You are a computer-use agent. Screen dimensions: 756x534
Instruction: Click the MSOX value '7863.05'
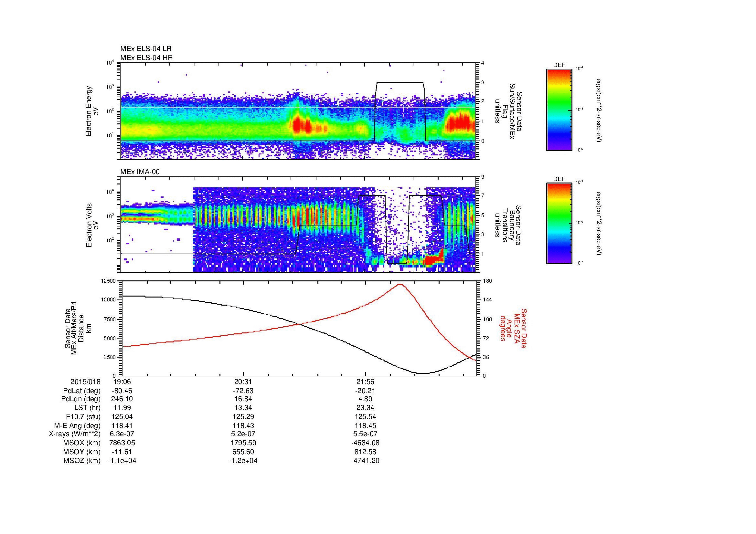click(x=122, y=443)
